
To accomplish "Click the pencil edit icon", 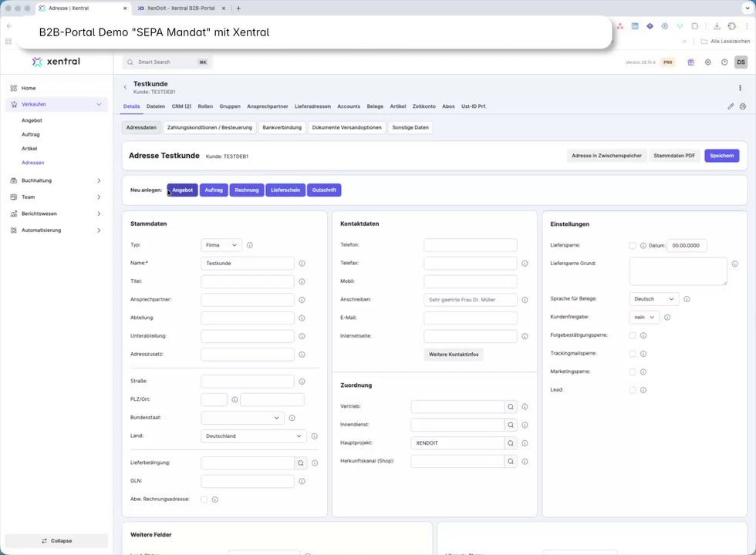I will coord(731,106).
